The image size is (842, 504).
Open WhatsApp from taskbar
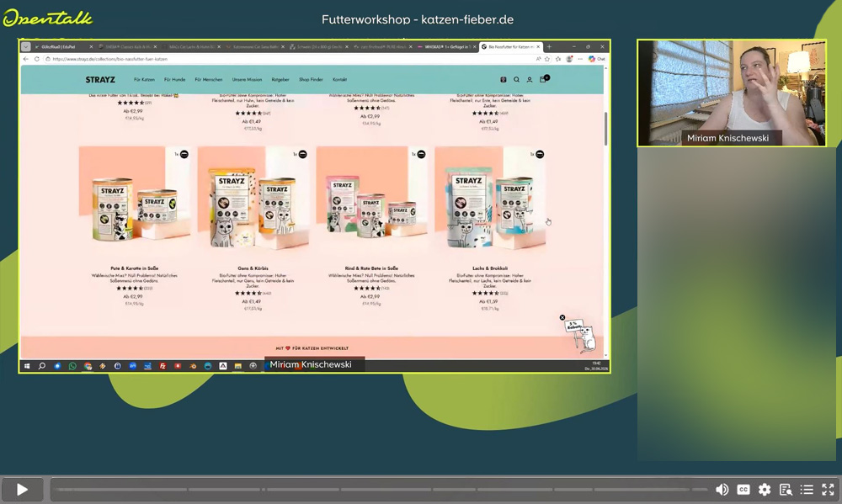tap(72, 366)
